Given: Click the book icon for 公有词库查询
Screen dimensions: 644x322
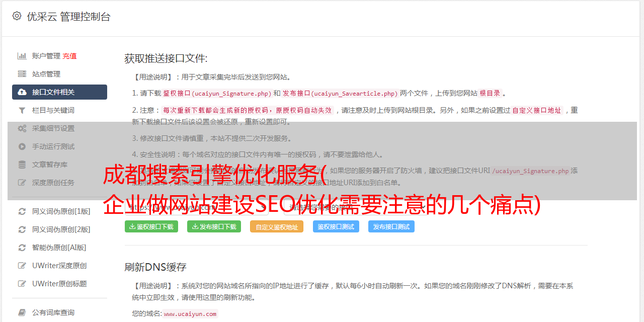Looking at the screenshot, I should click(x=22, y=312).
